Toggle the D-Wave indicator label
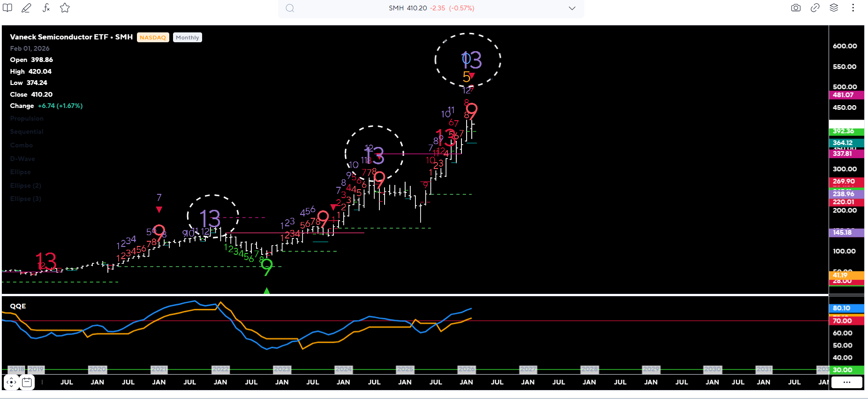This screenshot has height=399, width=868. pos(23,159)
